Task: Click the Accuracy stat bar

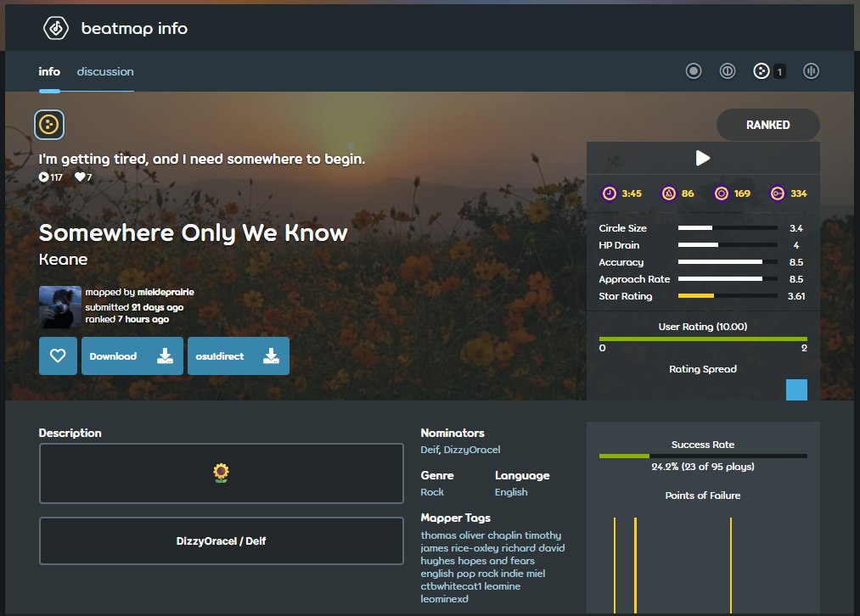Action: [728, 262]
